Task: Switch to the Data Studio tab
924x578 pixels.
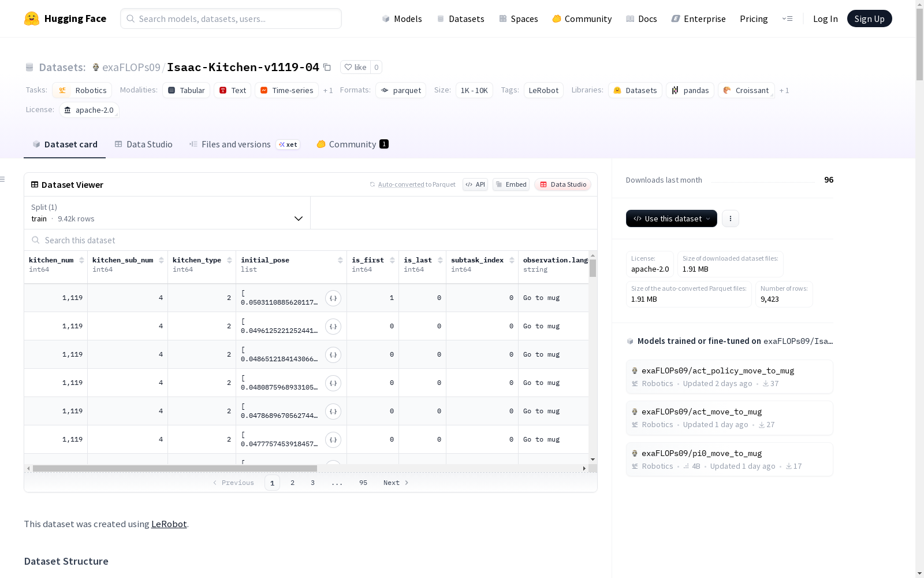Action: pos(143,144)
